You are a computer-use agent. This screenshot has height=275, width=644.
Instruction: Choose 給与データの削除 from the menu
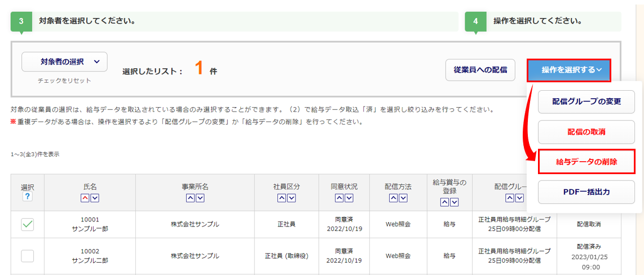[x=586, y=162]
